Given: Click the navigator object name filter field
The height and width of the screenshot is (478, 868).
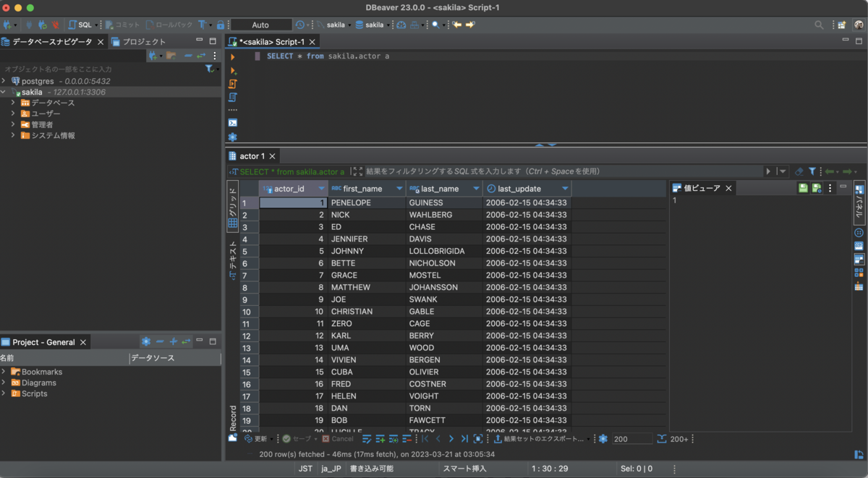Looking at the screenshot, I should click(x=101, y=69).
